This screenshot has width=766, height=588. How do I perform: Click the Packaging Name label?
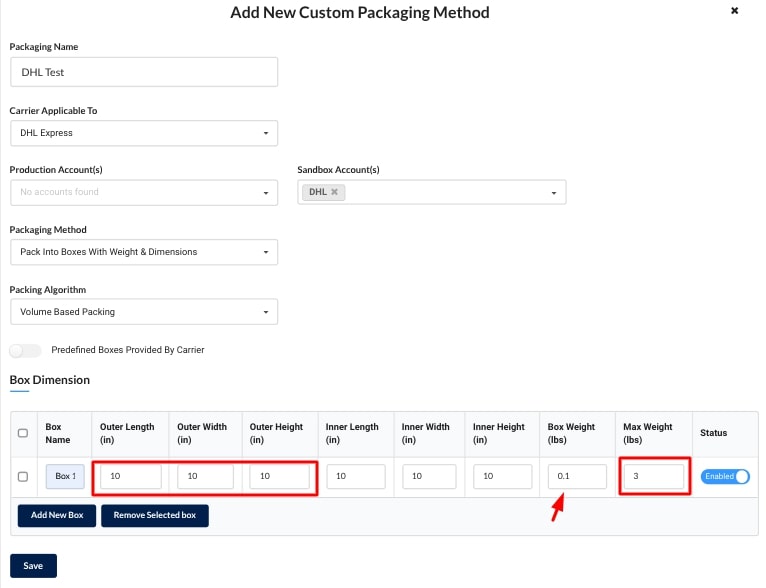(x=44, y=47)
